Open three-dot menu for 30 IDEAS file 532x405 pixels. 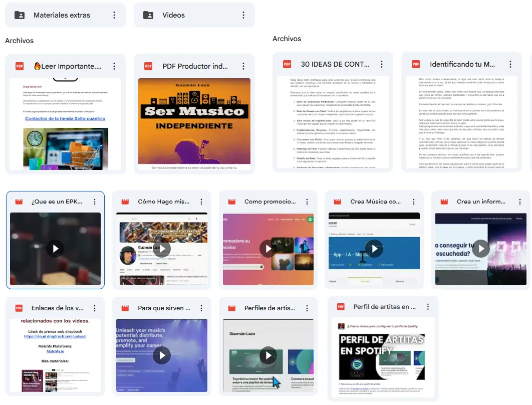click(x=382, y=64)
